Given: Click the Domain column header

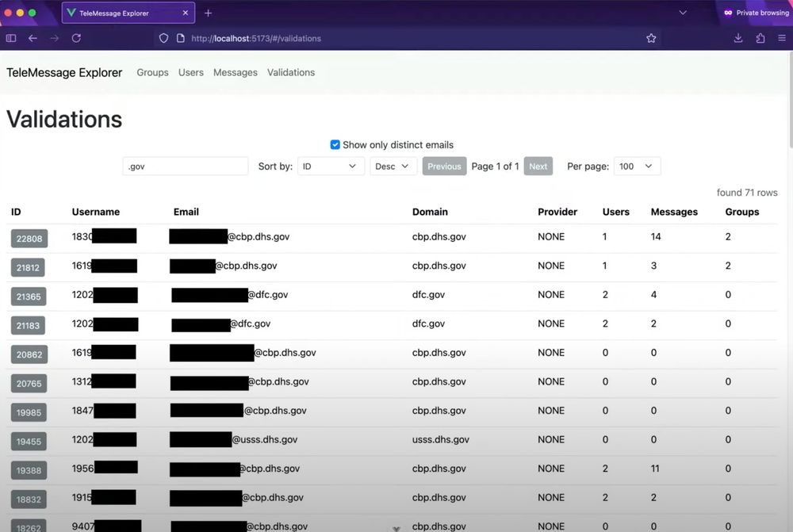Looking at the screenshot, I should [430, 212].
